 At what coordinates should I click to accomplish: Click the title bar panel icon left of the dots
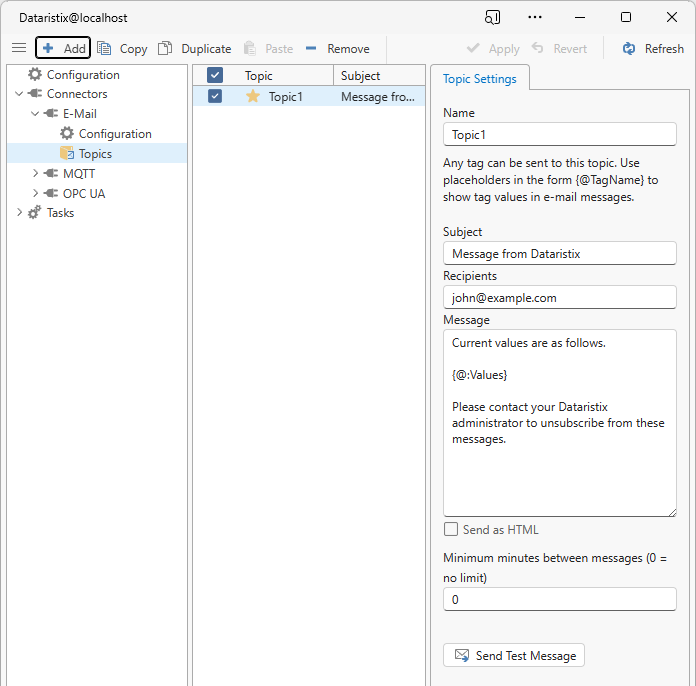[x=492, y=17]
